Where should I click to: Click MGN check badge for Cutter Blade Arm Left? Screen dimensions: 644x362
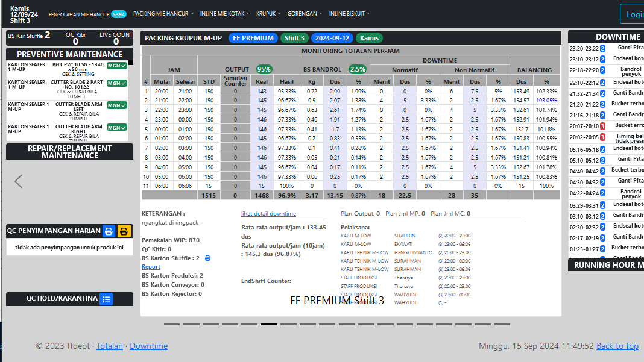[x=116, y=105]
